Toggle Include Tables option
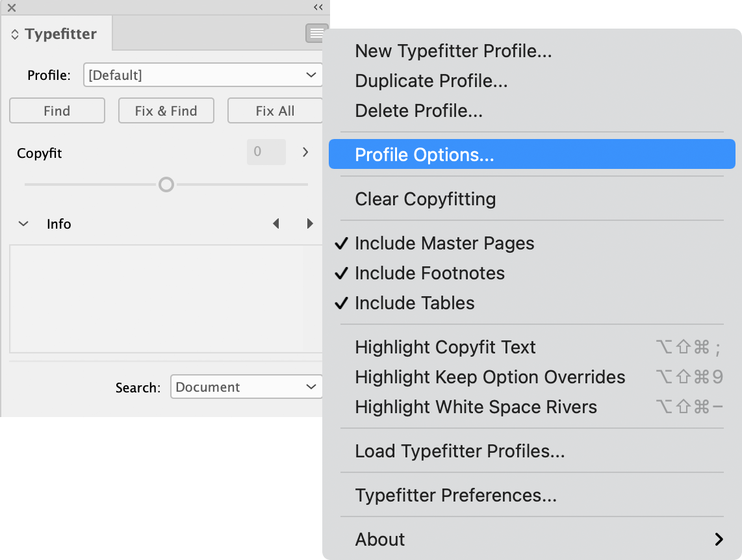Viewport: 742px width, 560px height. 532,303
